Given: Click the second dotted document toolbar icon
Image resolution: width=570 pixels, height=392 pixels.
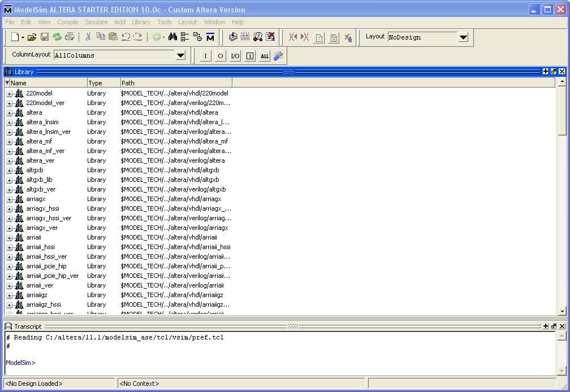Looking at the screenshot, I should 334,38.
